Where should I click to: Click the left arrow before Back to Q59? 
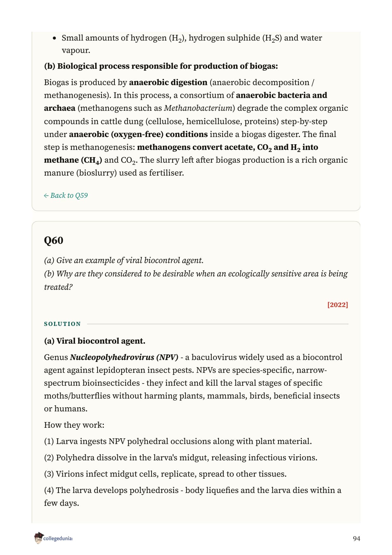[x=46, y=196]
